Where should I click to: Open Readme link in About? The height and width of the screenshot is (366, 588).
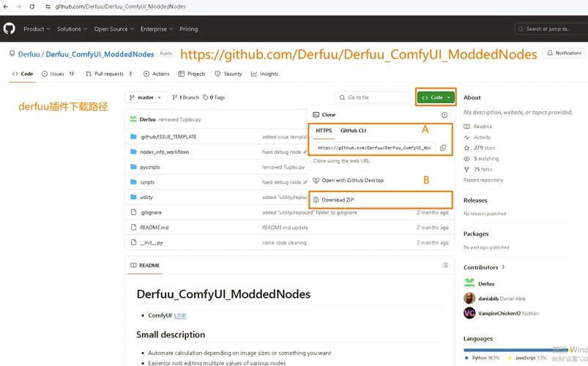(x=483, y=127)
